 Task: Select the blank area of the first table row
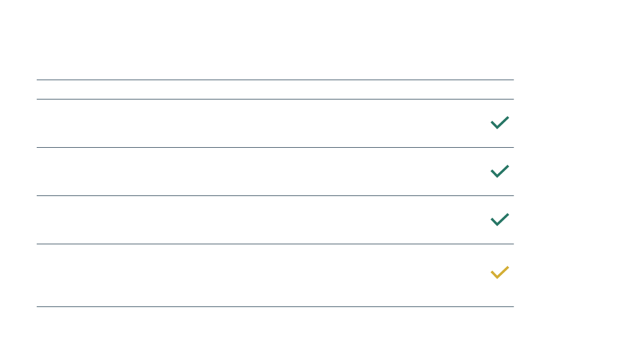click(261, 123)
